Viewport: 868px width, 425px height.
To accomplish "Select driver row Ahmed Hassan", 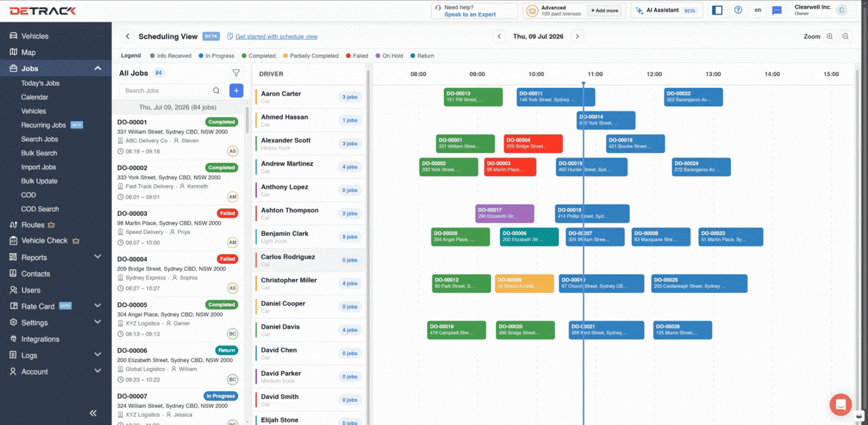I will pos(308,120).
